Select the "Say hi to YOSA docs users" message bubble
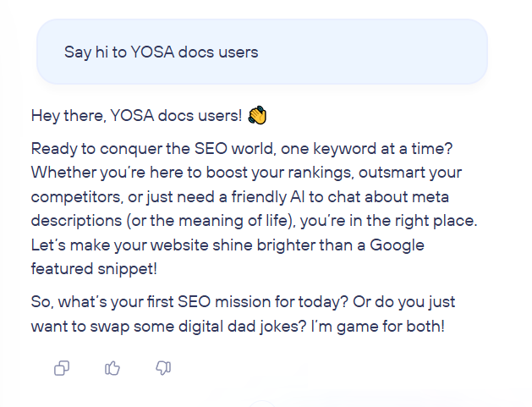 (x=262, y=52)
